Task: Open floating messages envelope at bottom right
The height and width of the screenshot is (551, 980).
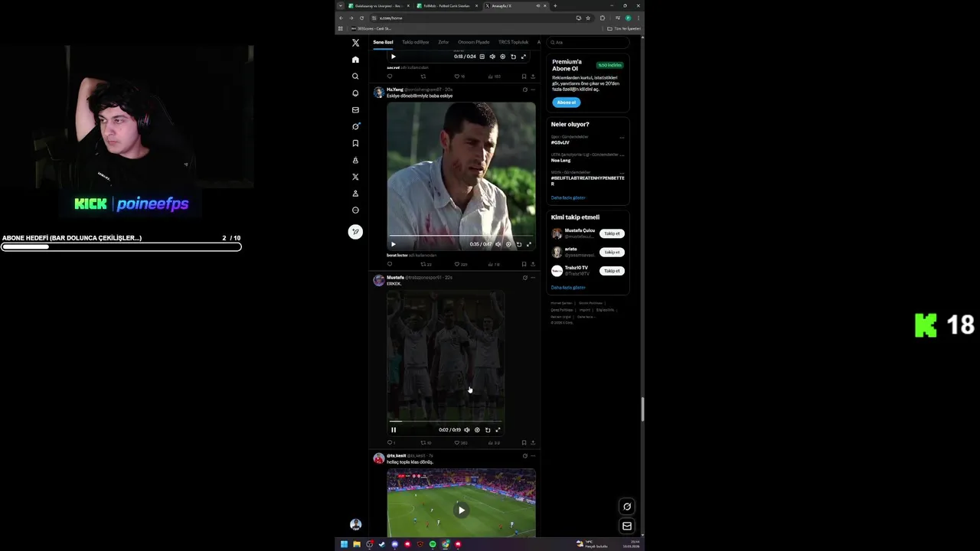Action: (627, 526)
